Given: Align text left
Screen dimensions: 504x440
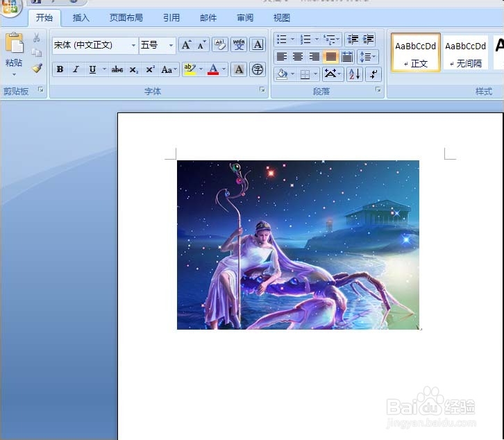Looking at the screenshot, I should (x=282, y=57).
